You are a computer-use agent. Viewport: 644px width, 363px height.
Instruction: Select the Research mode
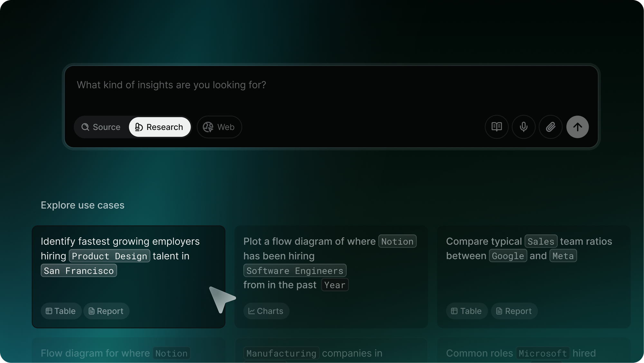tap(160, 127)
